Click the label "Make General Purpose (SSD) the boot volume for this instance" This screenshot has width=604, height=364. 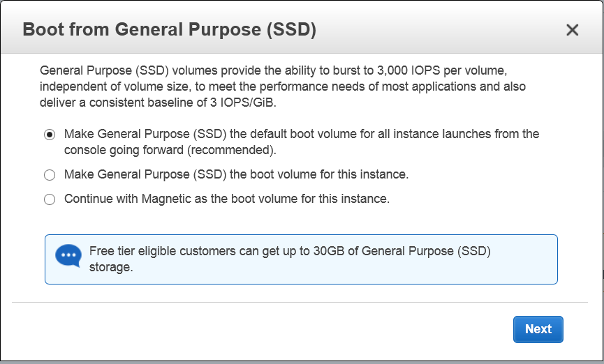point(236,174)
